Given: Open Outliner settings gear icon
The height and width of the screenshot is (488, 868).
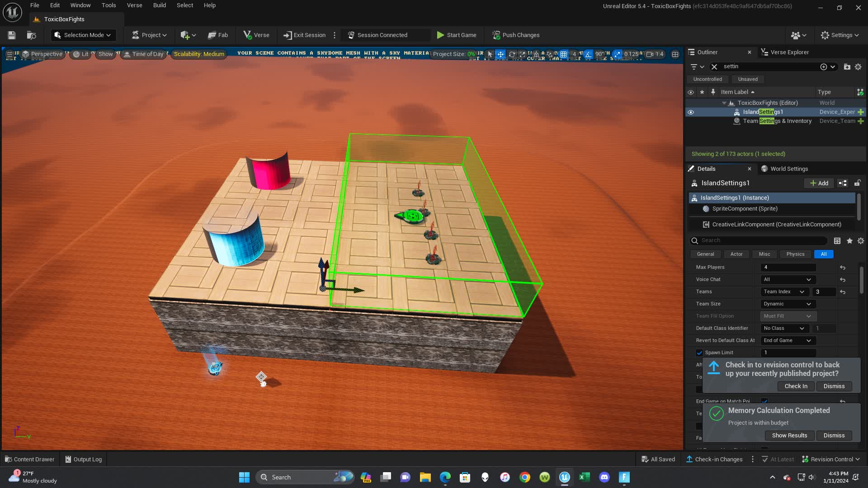Looking at the screenshot, I should (858, 67).
